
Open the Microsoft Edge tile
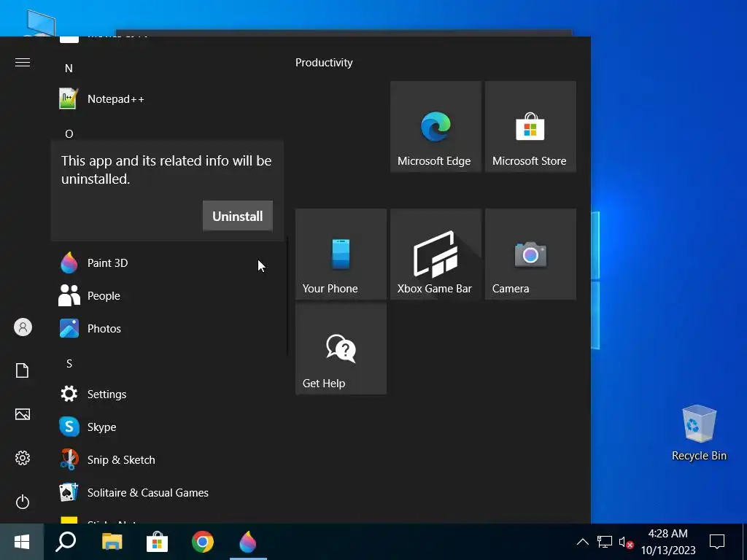click(436, 126)
